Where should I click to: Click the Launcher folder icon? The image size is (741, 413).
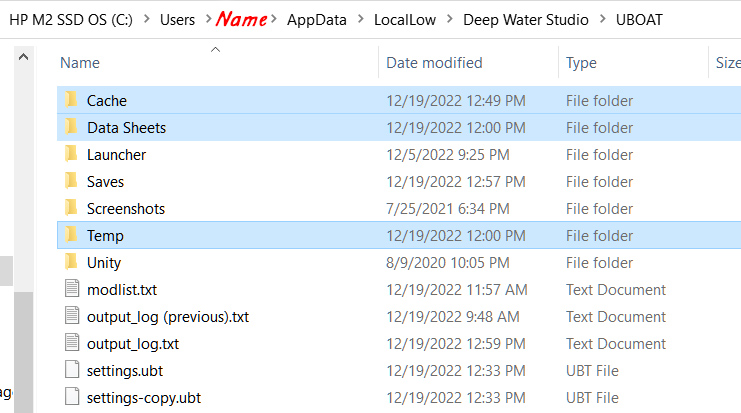click(71, 154)
